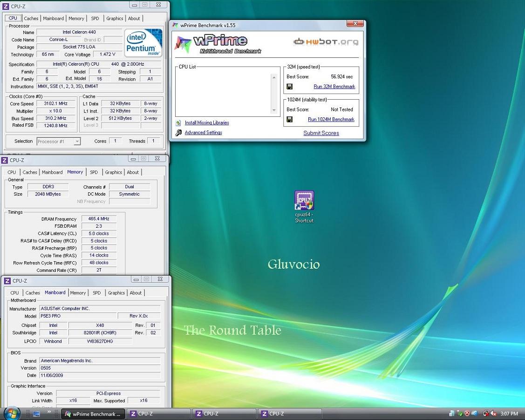Click the Core Speed value 3102.1 MHz
Viewport: 525px width, 420px height.
[x=55, y=104]
